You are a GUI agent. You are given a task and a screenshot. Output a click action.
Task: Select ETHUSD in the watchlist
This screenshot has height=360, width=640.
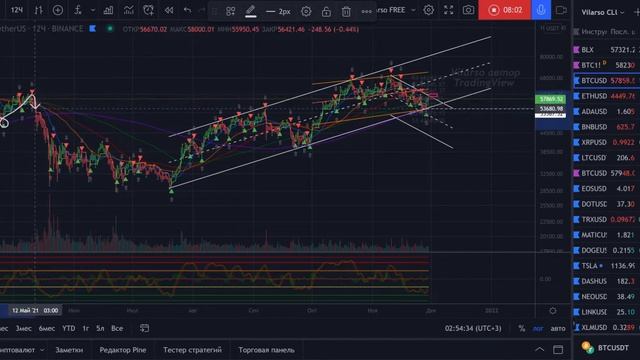(607, 96)
